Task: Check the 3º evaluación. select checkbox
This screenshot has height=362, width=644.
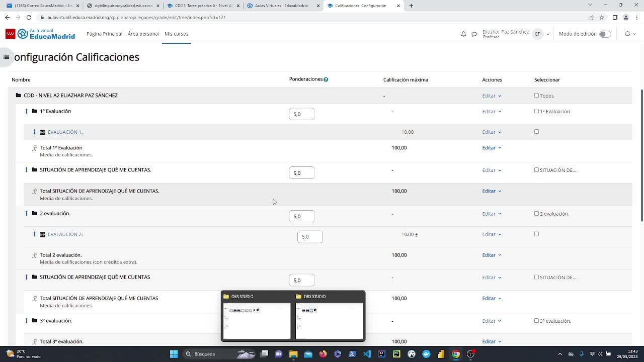Action: click(x=536, y=320)
